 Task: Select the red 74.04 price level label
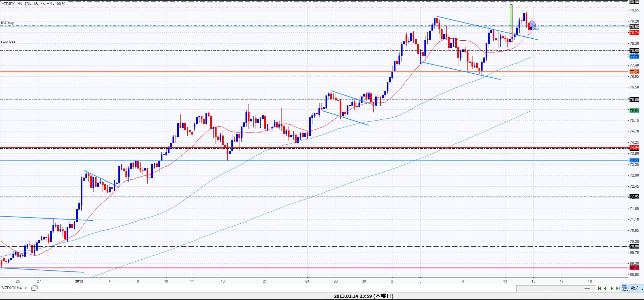[x=634, y=148]
